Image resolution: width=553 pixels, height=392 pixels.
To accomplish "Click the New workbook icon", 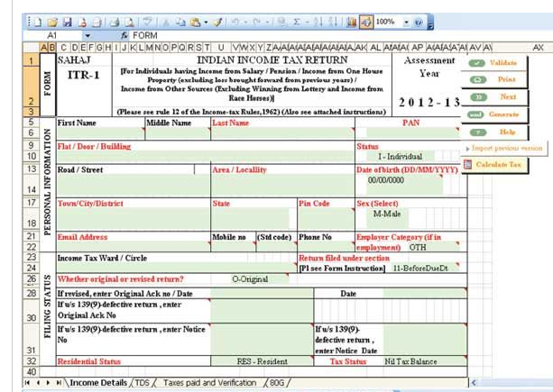I will pyautogui.click(x=35, y=22).
